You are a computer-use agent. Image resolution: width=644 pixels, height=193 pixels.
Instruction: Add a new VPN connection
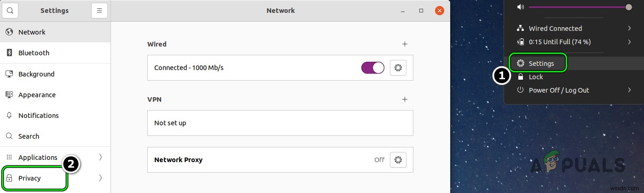[405, 99]
